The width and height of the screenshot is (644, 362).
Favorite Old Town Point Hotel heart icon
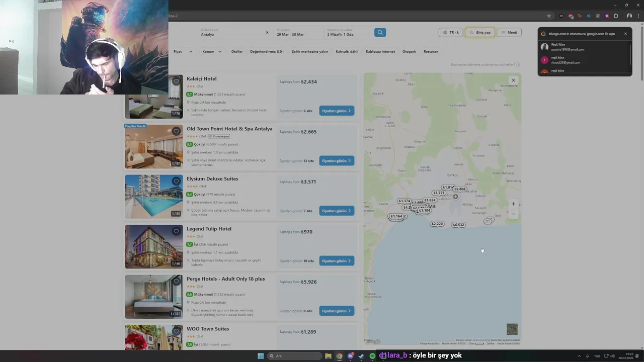(x=176, y=131)
